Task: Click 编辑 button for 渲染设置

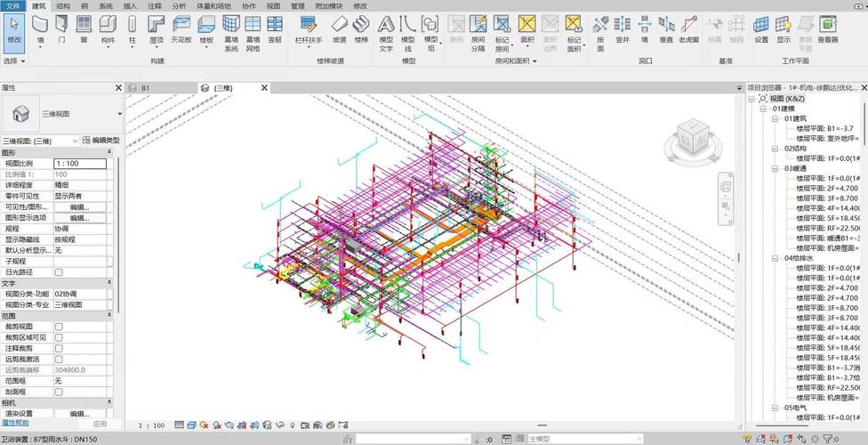Action: [80, 414]
